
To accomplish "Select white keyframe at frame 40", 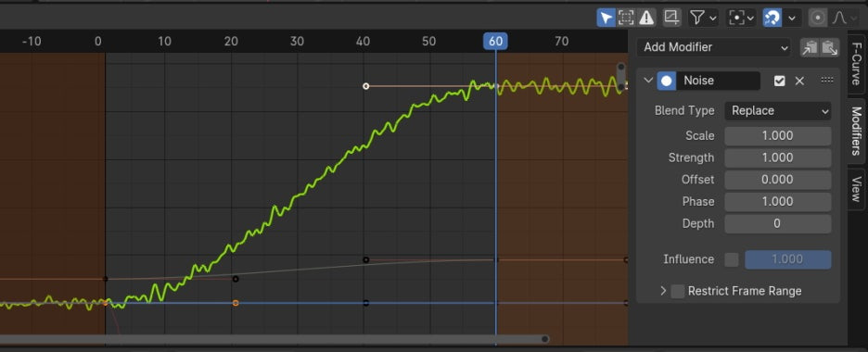I will point(365,86).
